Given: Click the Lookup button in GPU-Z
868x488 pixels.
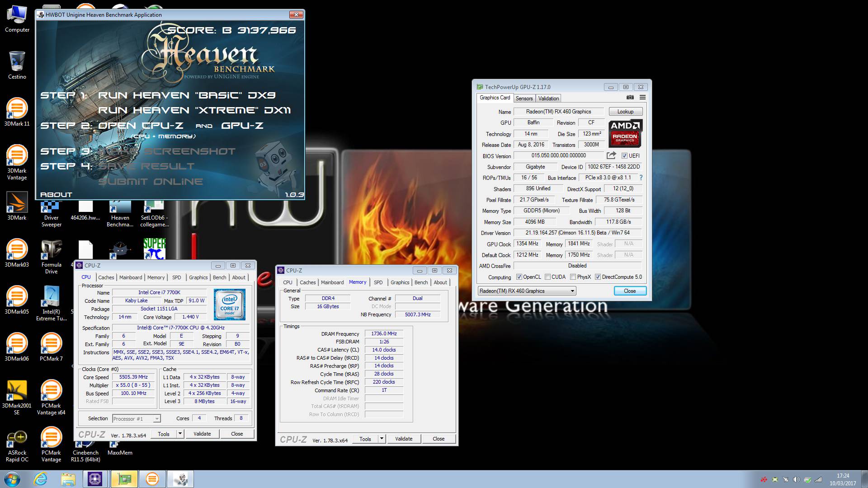Looking at the screenshot, I should (x=625, y=112).
